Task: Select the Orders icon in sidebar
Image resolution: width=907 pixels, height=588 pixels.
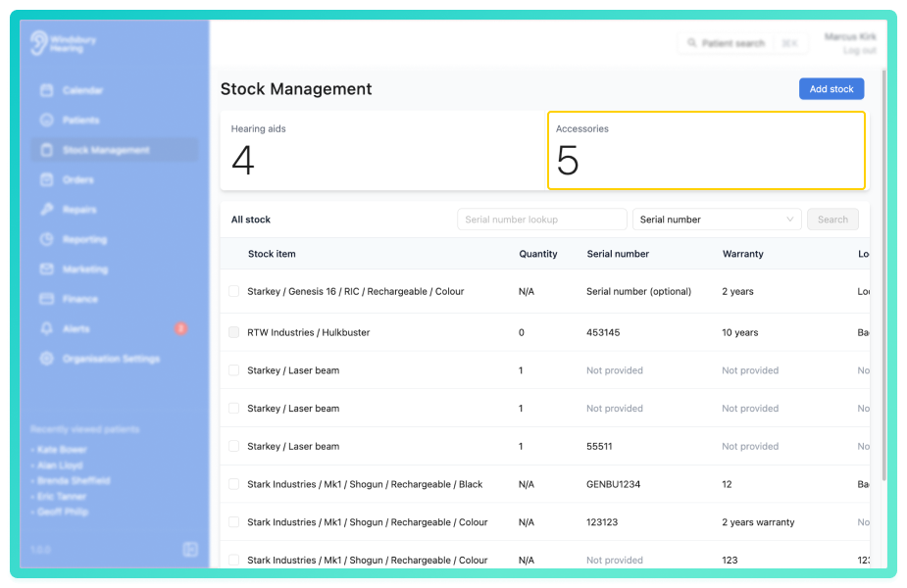Action: (x=47, y=179)
